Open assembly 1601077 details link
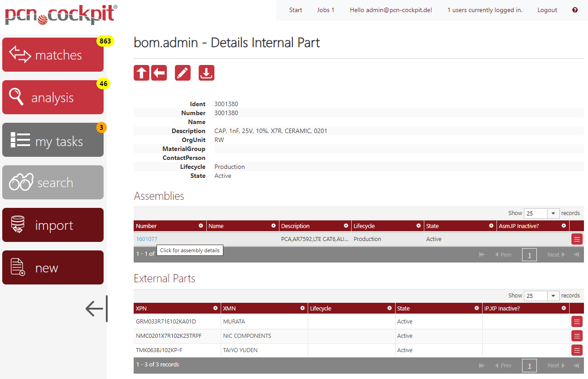588x379 pixels. tap(147, 239)
